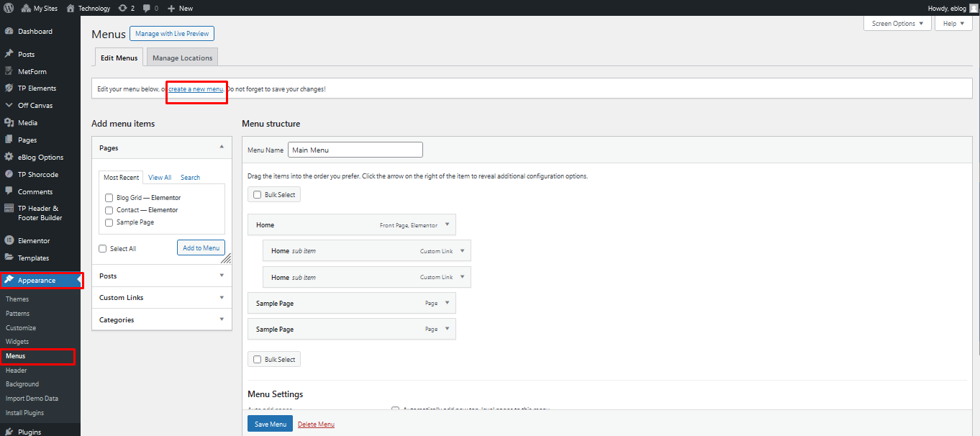
Task: Check the Blog Grid — Elementor checkbox
Action: pyautogui.click(x=109, y=198)
